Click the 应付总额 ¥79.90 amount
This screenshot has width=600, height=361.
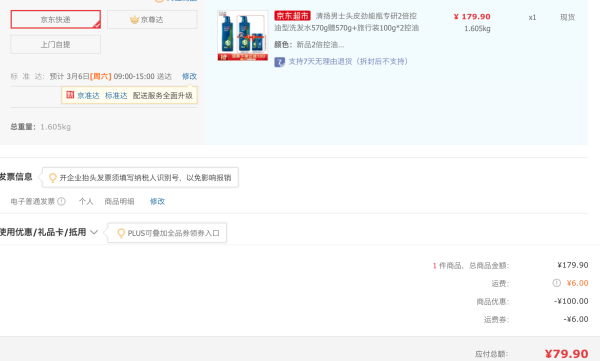point(566,354)
